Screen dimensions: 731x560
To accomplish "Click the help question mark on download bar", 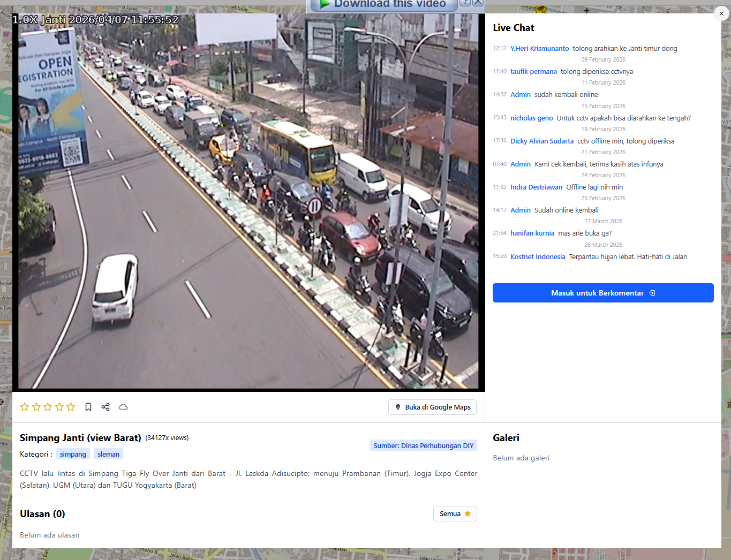I will tap(465, 3).
